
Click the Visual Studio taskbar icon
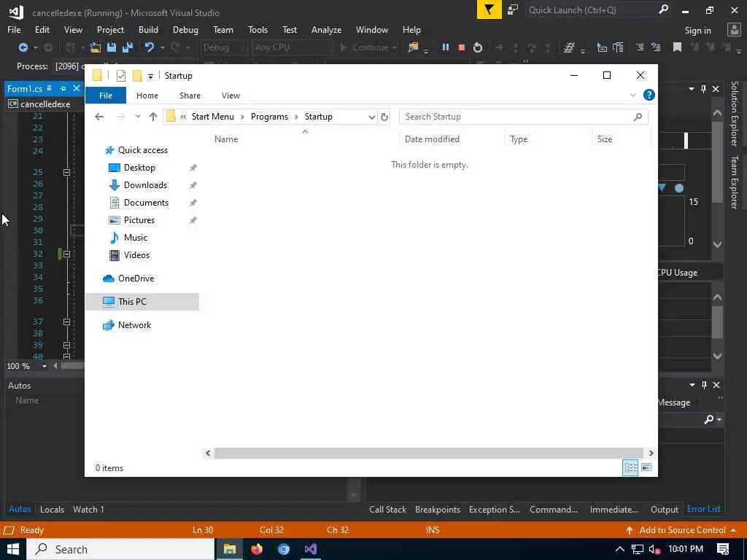tap(311, 549)
